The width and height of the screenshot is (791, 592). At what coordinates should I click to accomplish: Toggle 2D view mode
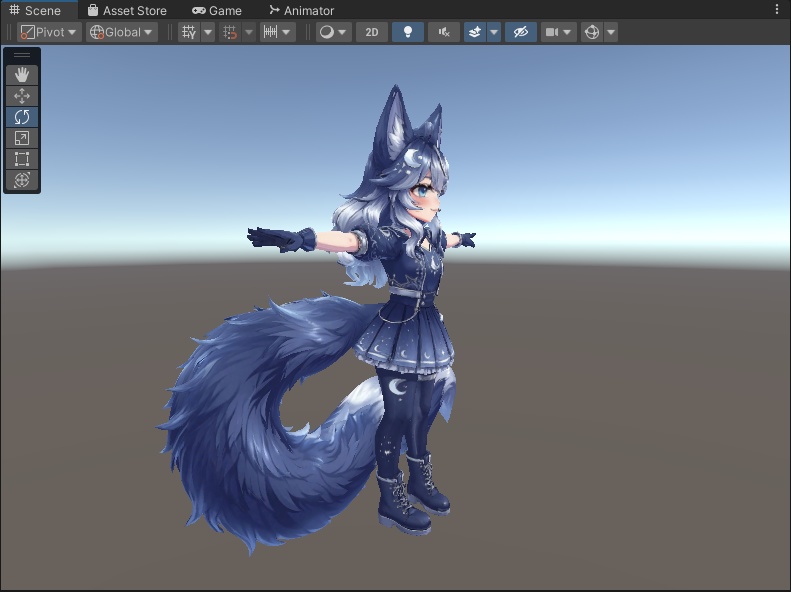[x=372, y=32]
